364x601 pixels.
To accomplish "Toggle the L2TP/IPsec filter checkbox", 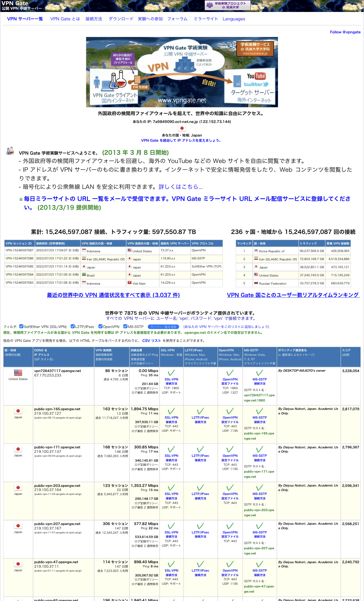I will (x=73, y=326).
